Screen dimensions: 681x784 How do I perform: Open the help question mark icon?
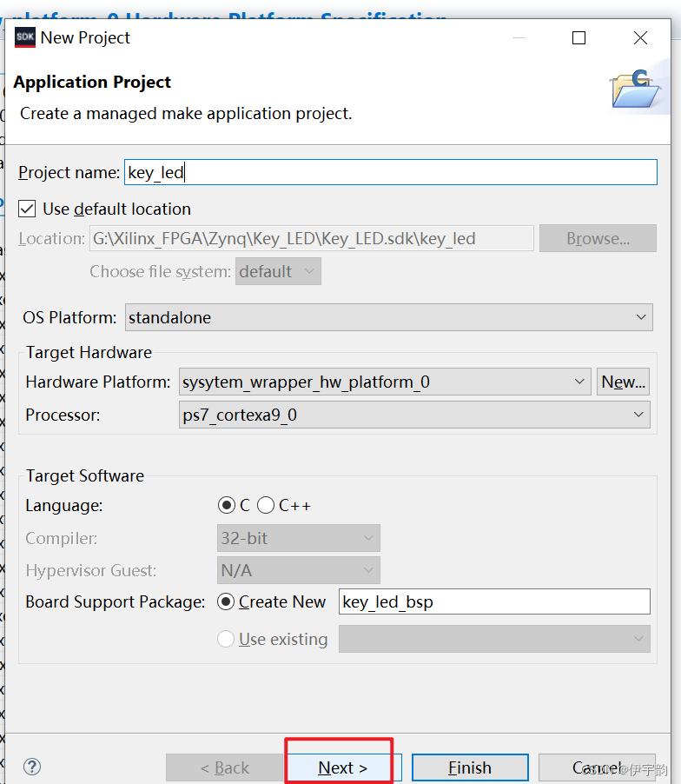tap(32, 767)
